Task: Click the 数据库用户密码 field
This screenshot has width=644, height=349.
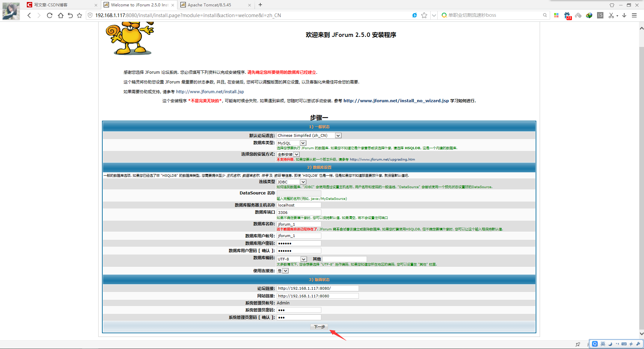Action: coord(299,243)
